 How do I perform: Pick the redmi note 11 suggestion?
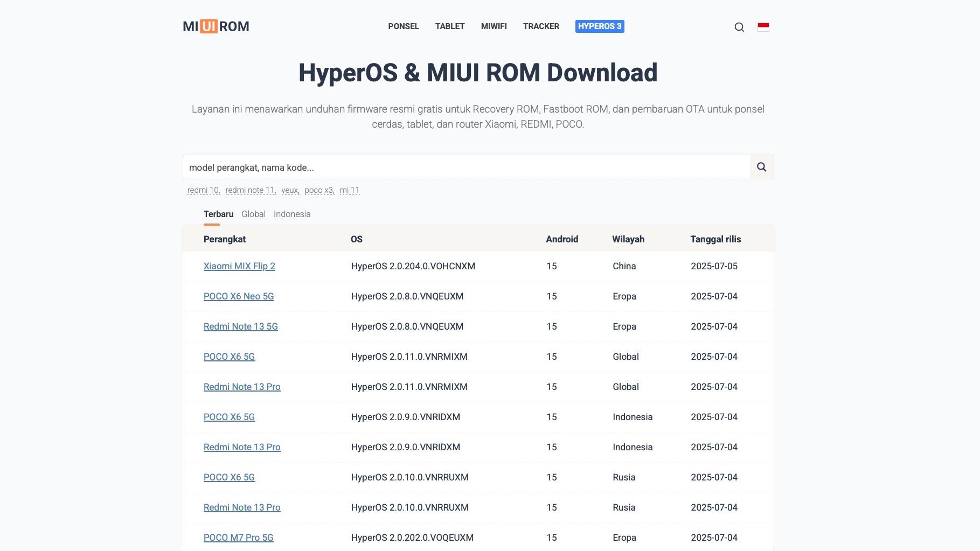point(251,190)
